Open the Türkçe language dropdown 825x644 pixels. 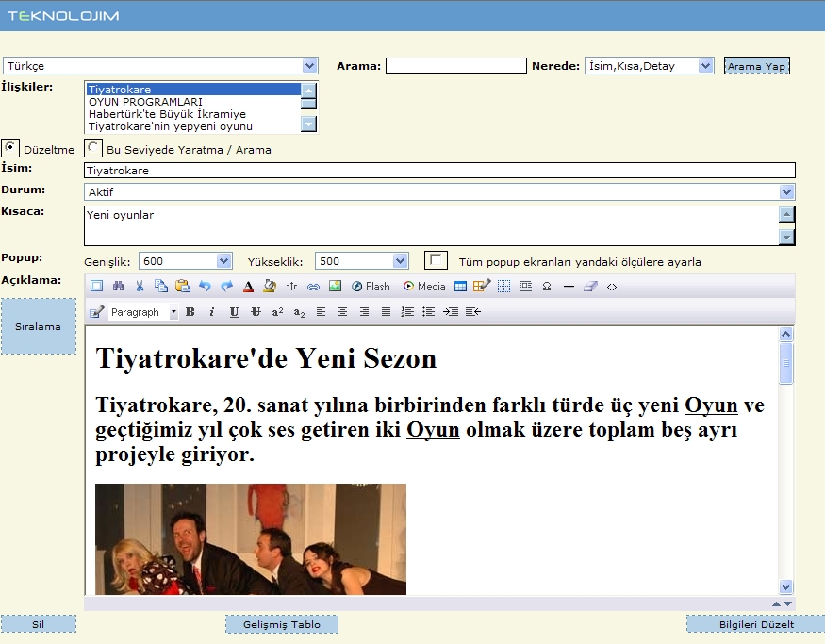160,66
